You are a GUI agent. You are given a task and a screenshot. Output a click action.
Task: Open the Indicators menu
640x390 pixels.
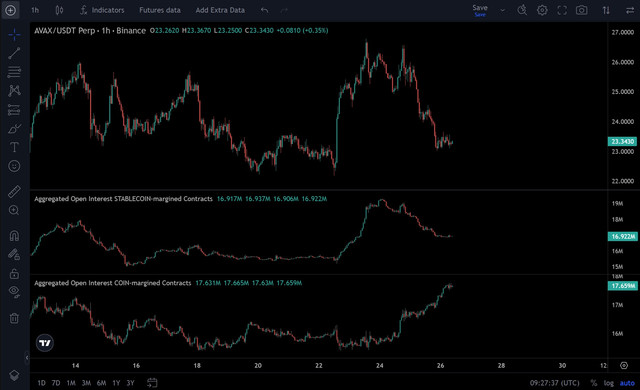102,10
